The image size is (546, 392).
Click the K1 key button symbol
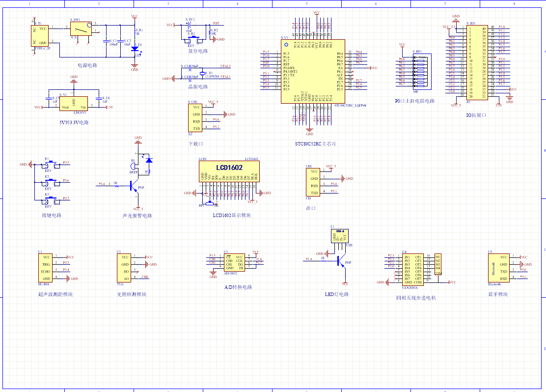(x=48, y=165)
